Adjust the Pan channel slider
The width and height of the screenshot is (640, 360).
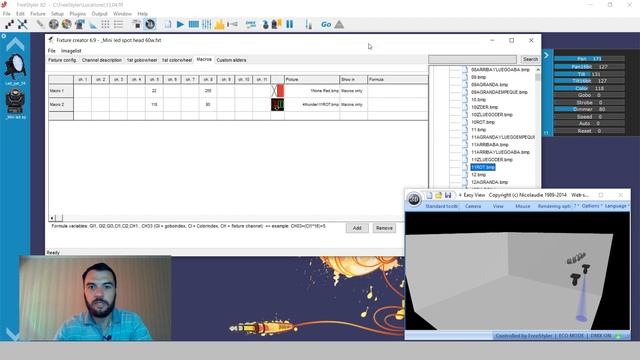click(x=589, y=59)
